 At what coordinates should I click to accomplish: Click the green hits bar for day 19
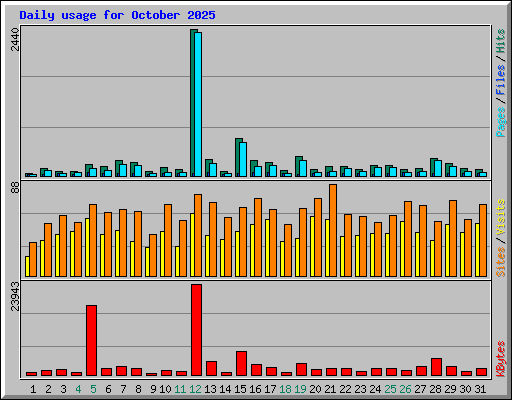pos(298,166)
